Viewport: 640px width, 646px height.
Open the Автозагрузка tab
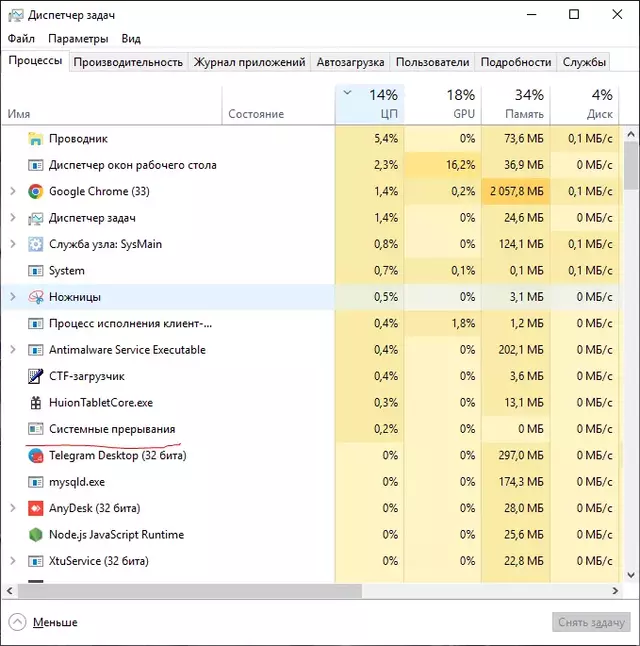(x=350, y=62)
